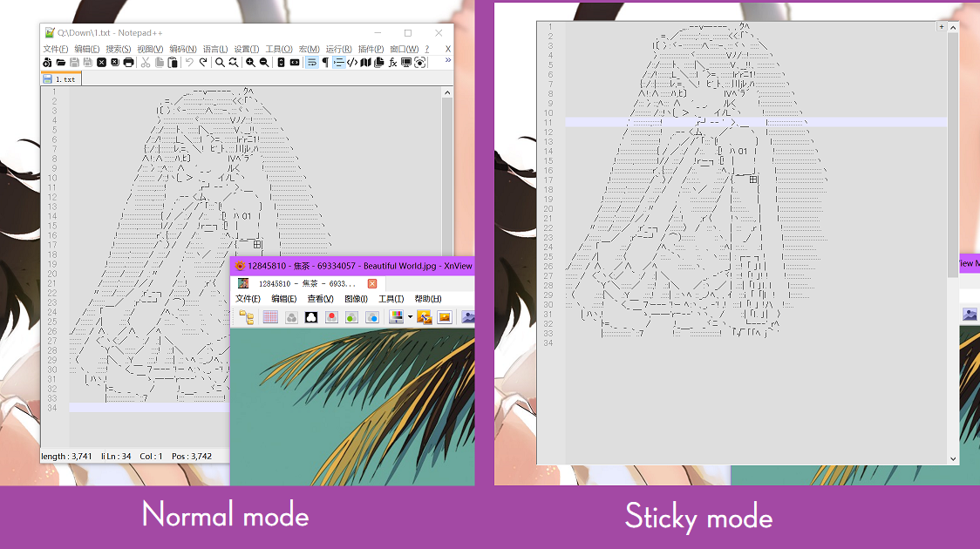
Task: Click the + button atop sticky mode scrollbar
Action: 942,26
